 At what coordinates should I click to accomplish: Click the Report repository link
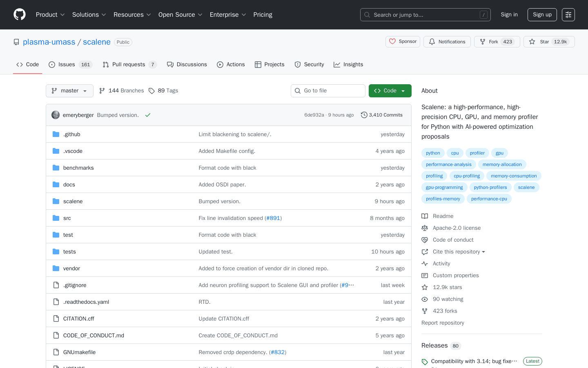(443, 323)
